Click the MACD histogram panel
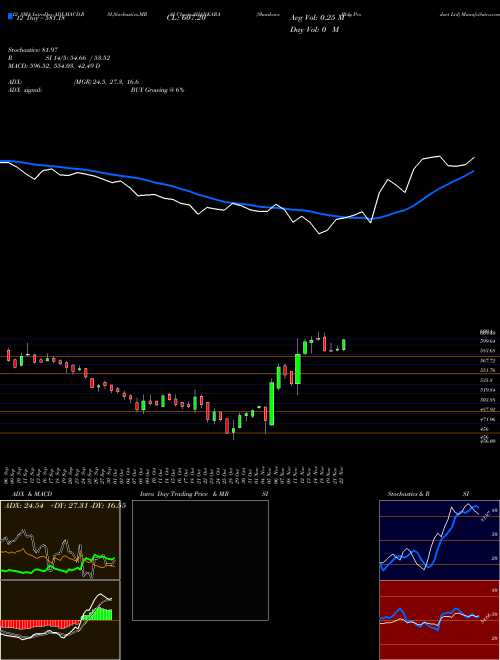 [x=60, y=620]
